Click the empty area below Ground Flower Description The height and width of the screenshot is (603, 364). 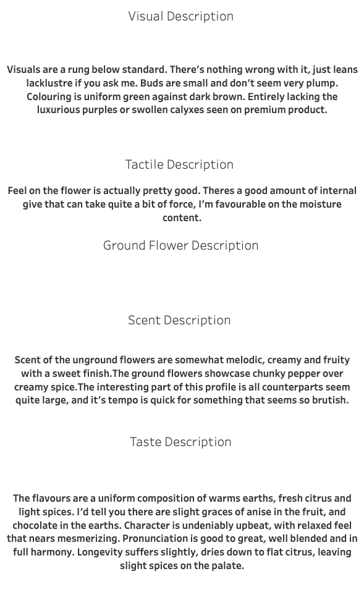(x=181, y=280)
